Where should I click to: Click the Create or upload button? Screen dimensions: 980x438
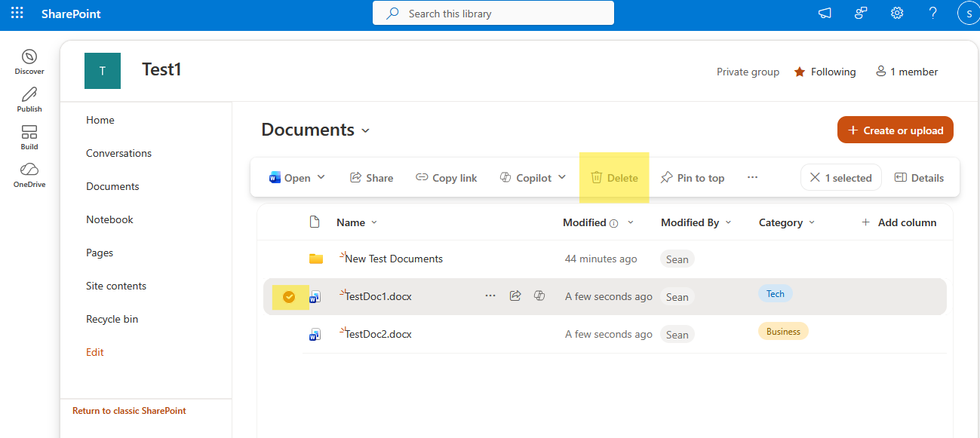point(896,130)
